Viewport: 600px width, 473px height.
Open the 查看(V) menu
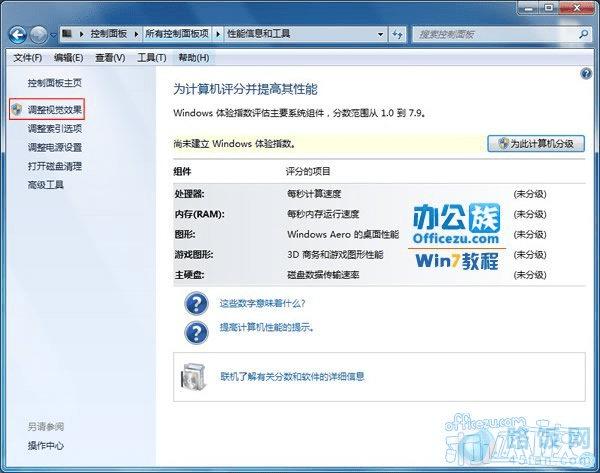pos(110,58)
